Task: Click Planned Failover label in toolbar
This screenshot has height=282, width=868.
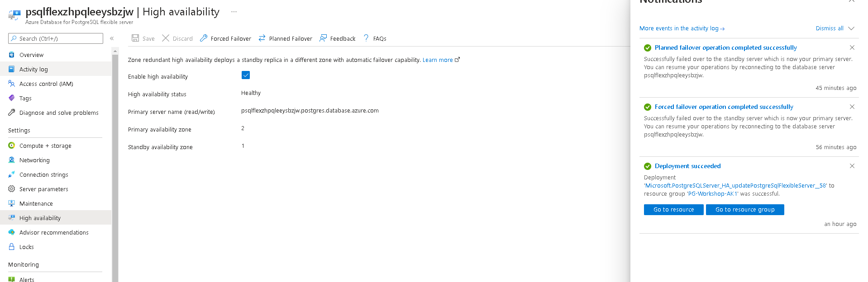Action: point(291,38)
